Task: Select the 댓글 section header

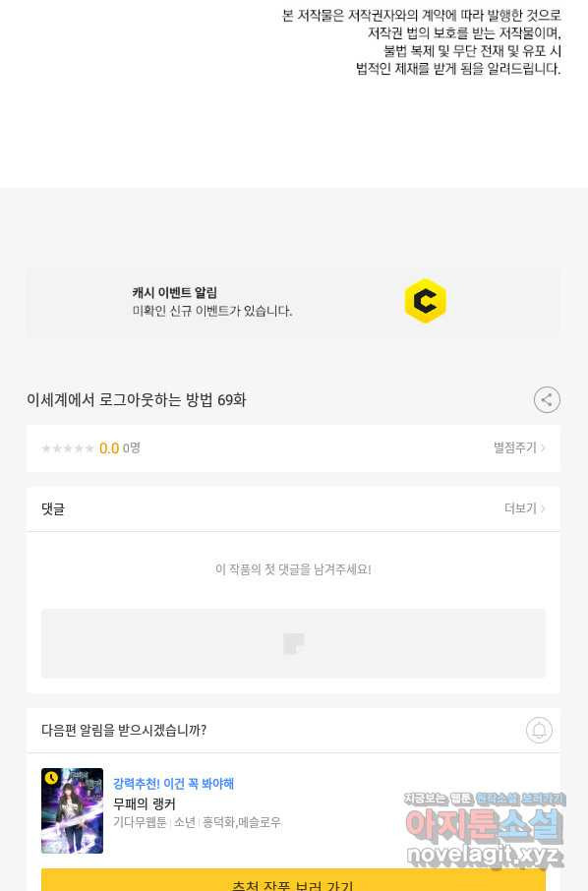Action: 53,508
